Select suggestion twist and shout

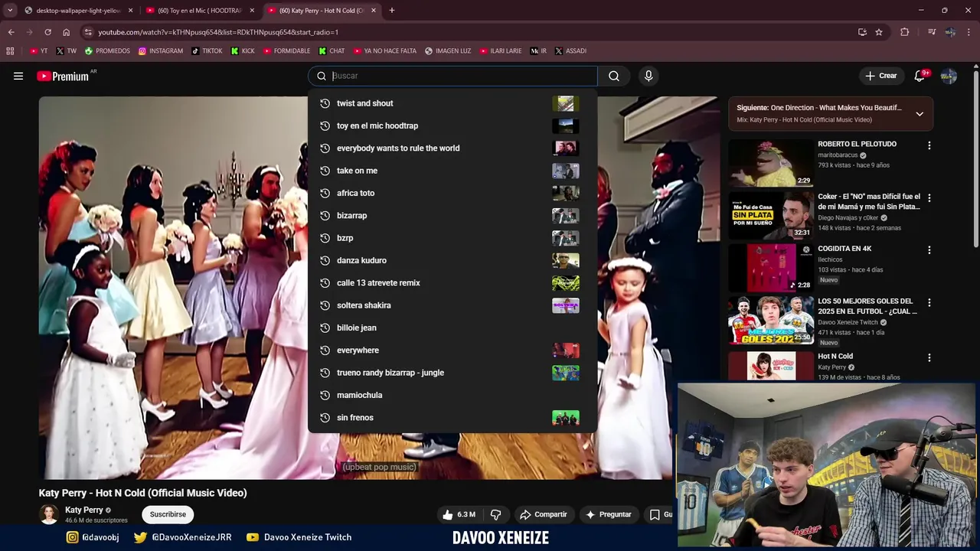(452, 103)
